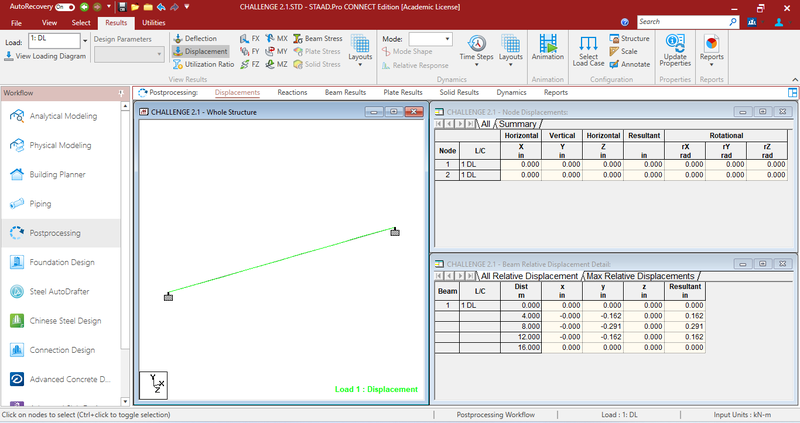Open the Design Parameters combo box
800x423 pixels.
point(129,54)
